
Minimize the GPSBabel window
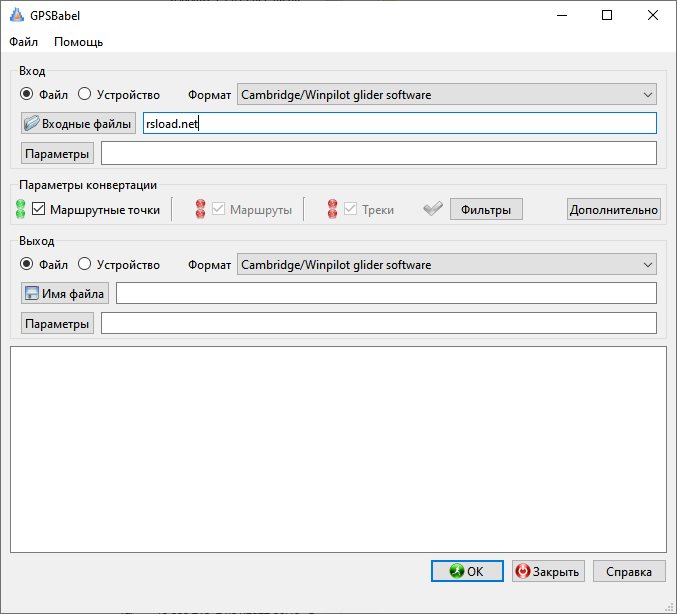tap(562, 16)
